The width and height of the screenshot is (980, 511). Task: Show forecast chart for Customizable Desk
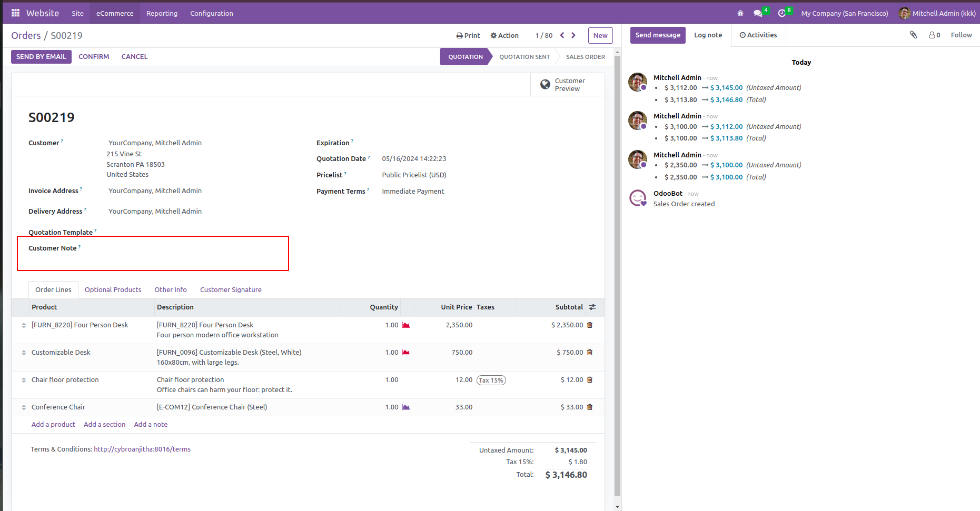[x=406, y=353]
